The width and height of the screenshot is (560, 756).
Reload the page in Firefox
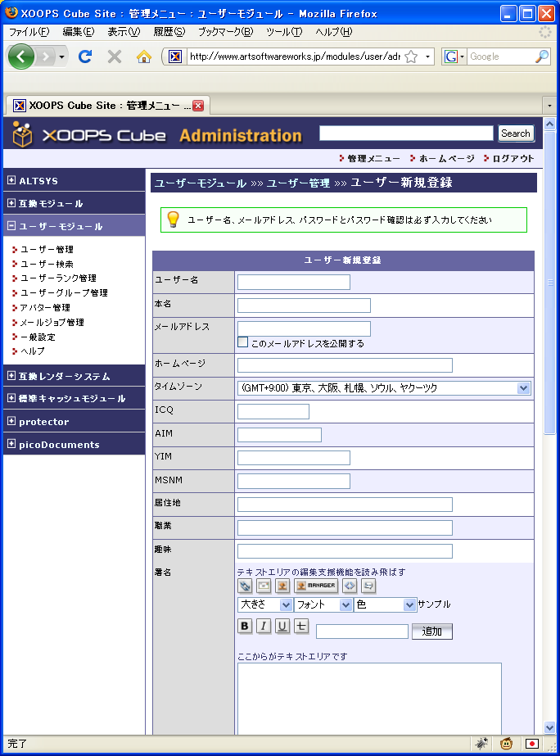(84, 57)
